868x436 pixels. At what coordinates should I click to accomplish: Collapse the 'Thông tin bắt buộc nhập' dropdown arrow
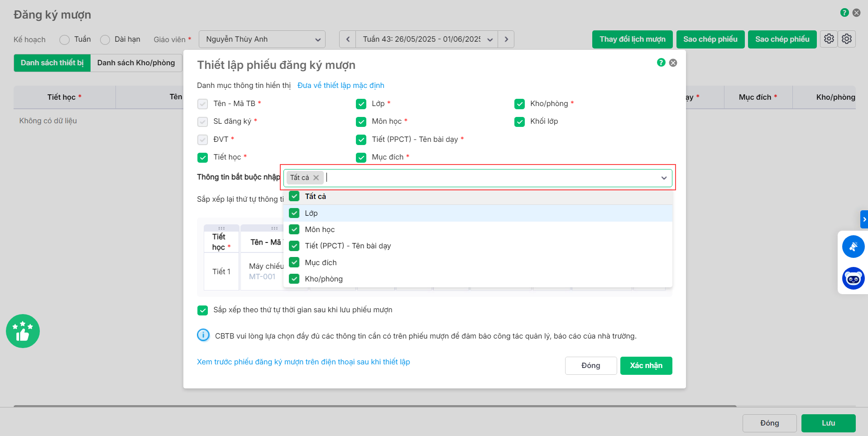click(664, 178)
